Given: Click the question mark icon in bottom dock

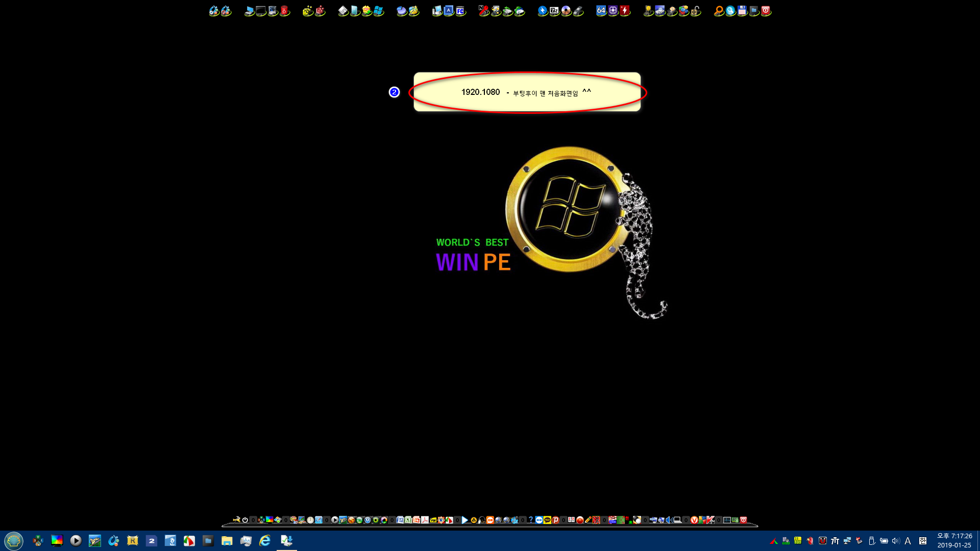Looking at the screenshot, I should pyautogui.click(x=531, y=520).
